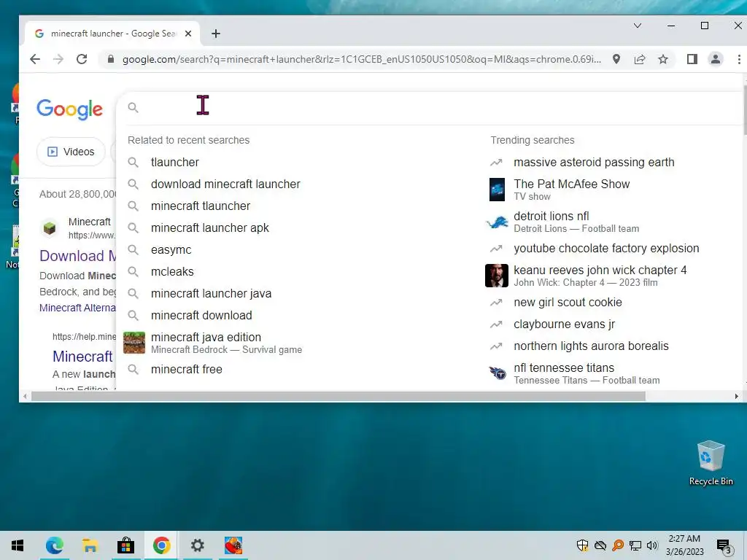
Task: Open the Chrome profile avatar
Action: 716,59
